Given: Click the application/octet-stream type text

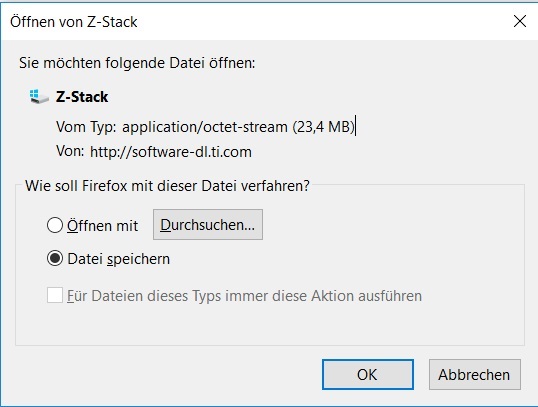Looking at the screenshot, I should click(x=205, y=127).
